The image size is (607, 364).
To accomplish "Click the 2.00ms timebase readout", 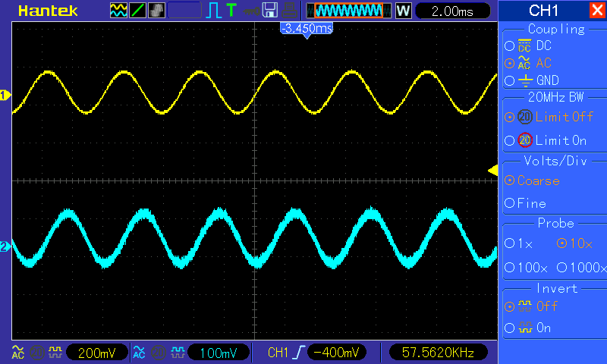I will pyautogui.click(x=452, y=11).
